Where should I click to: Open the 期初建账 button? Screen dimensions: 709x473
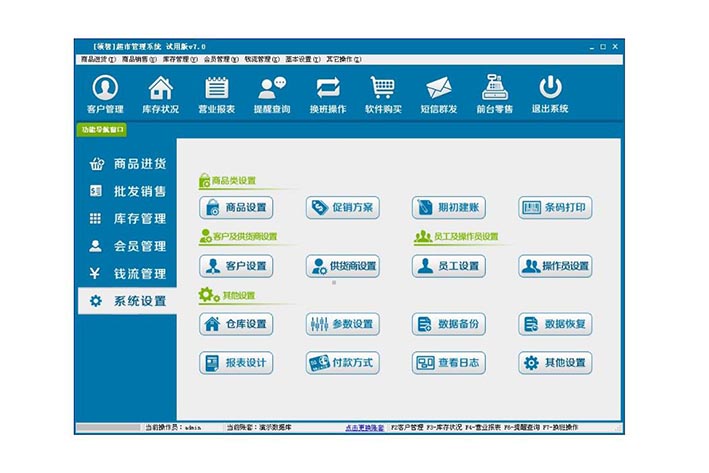449,208
